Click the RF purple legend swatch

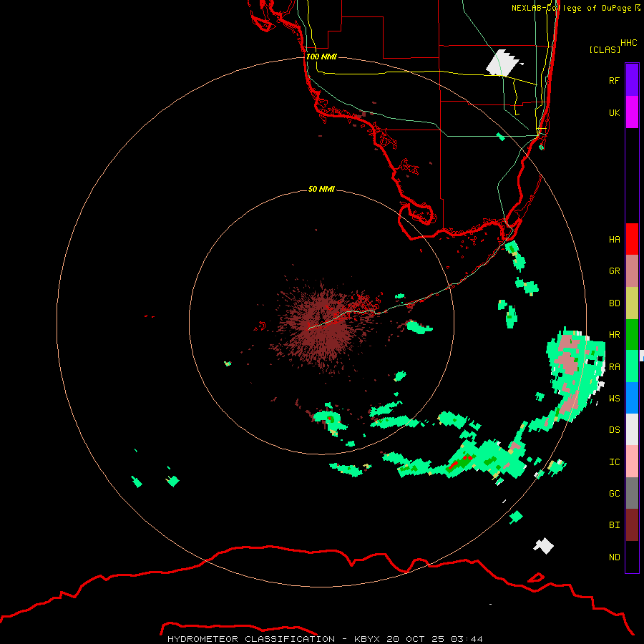click(x=632, y=80)
